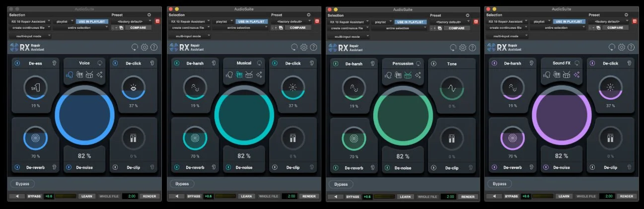Open the help question mark in the Voice window
Image resolution: width=644 pixels, height=209 pixels.
tap(154, 47)
